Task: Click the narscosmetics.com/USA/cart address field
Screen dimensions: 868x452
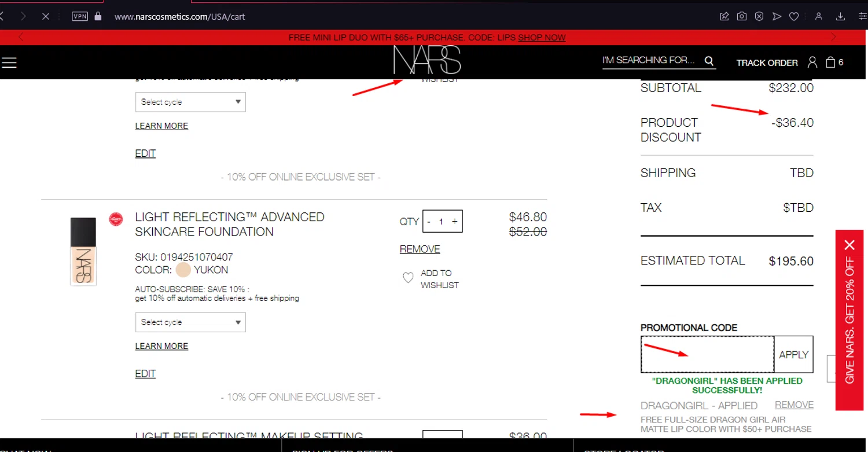Action: coord(180,17)
